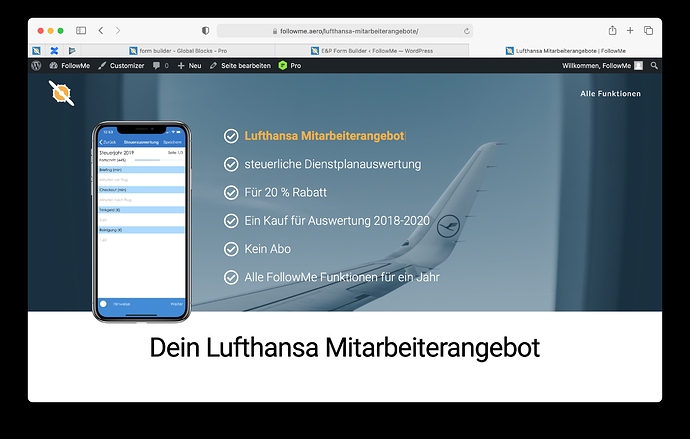
Task: Open the Pro admin bar item
Action: pyautogui.click(x=290, y=66)
